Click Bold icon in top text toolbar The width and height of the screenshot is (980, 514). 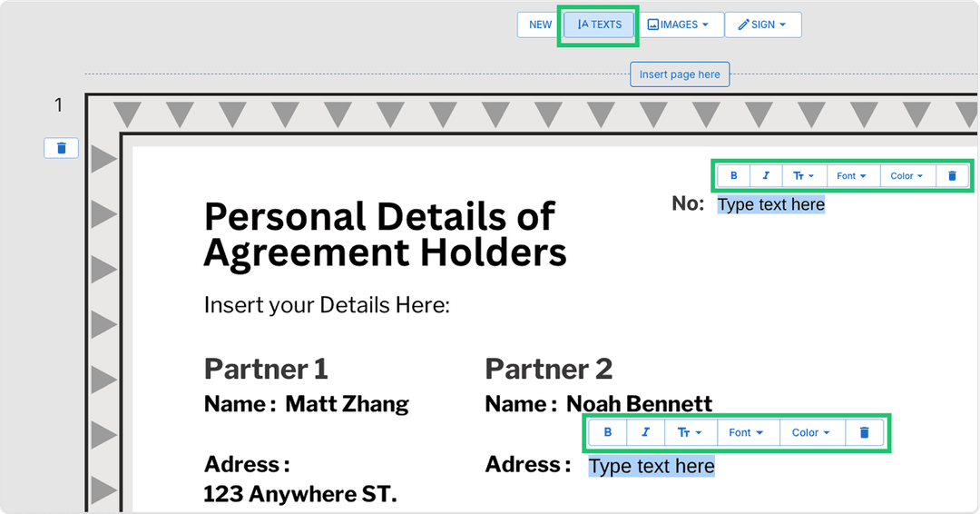(734, 176)
